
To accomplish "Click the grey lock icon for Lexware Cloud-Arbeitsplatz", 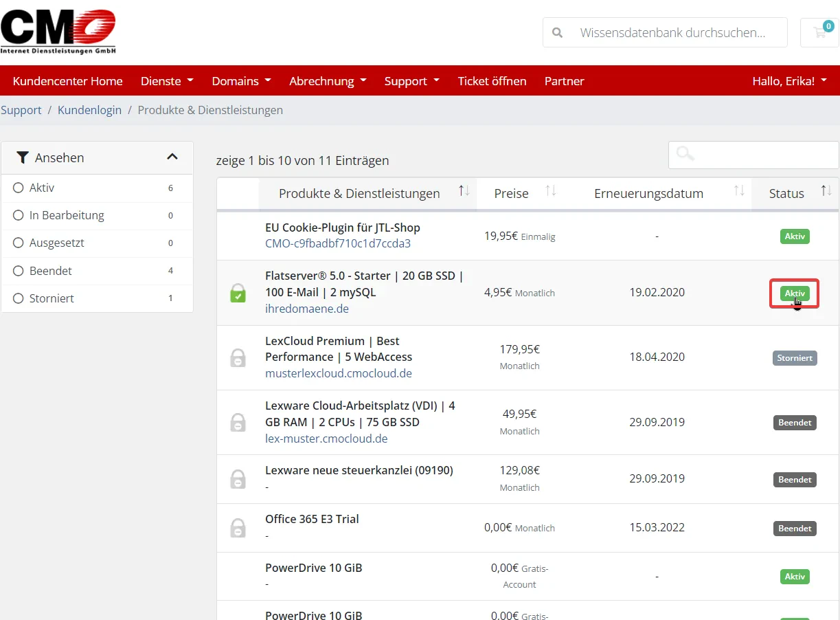I will coord(238,422).
